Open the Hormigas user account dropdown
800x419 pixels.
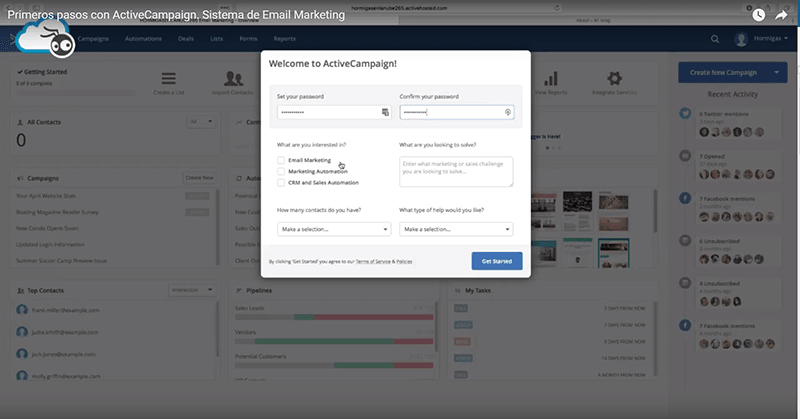point(770,39)
